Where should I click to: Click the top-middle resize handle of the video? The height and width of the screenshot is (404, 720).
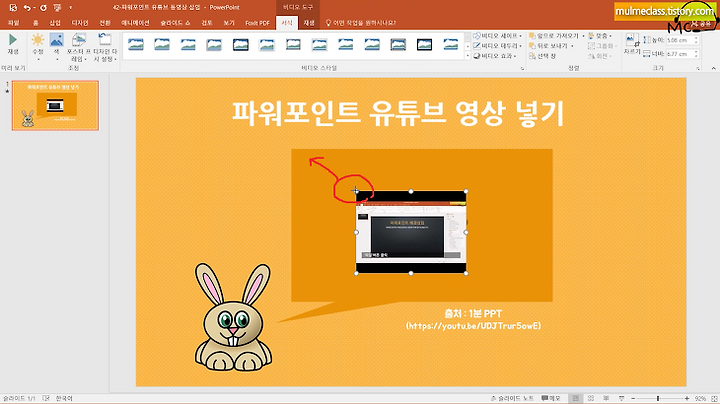[x=411, y=191]
